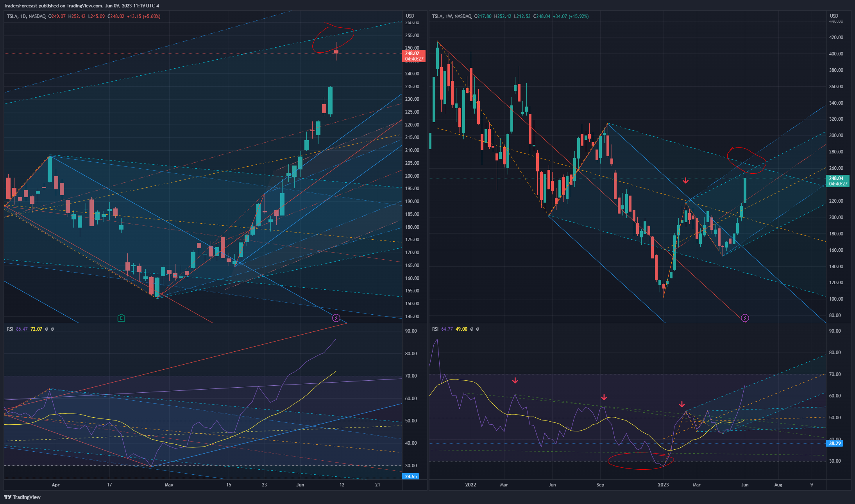Click the USD currency label on daily chart
The image size is (855, 504).
coord(410,16)
